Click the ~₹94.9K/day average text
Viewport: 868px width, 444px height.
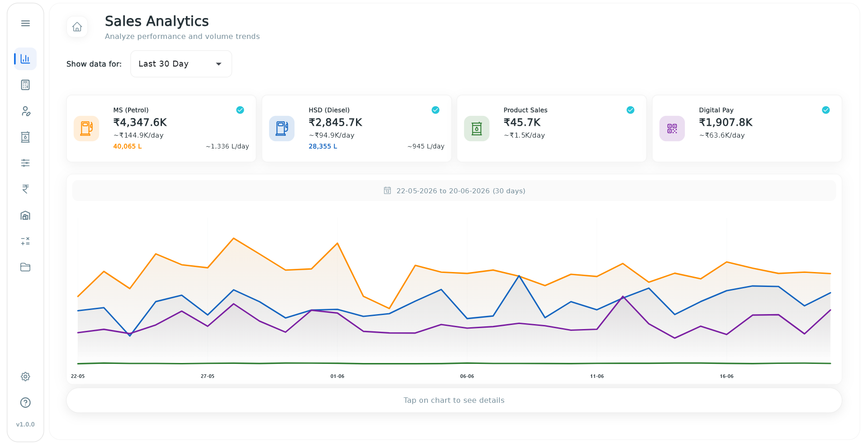tap(332, 135)
